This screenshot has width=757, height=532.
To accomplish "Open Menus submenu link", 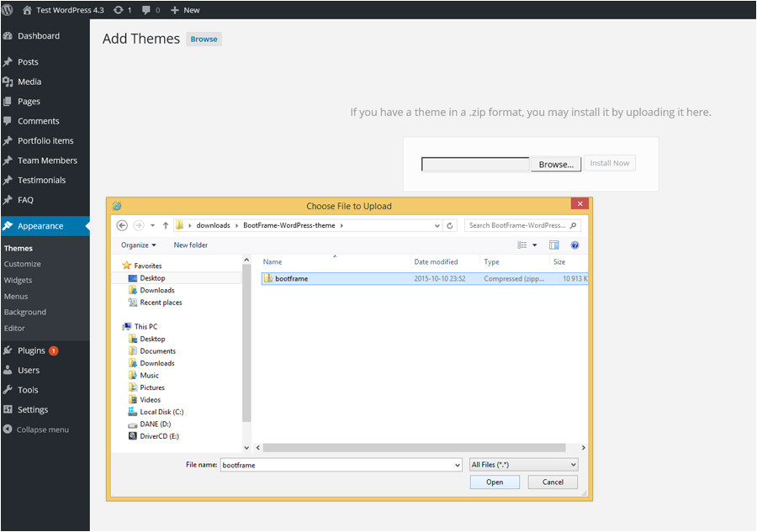I will coord(16,296).
